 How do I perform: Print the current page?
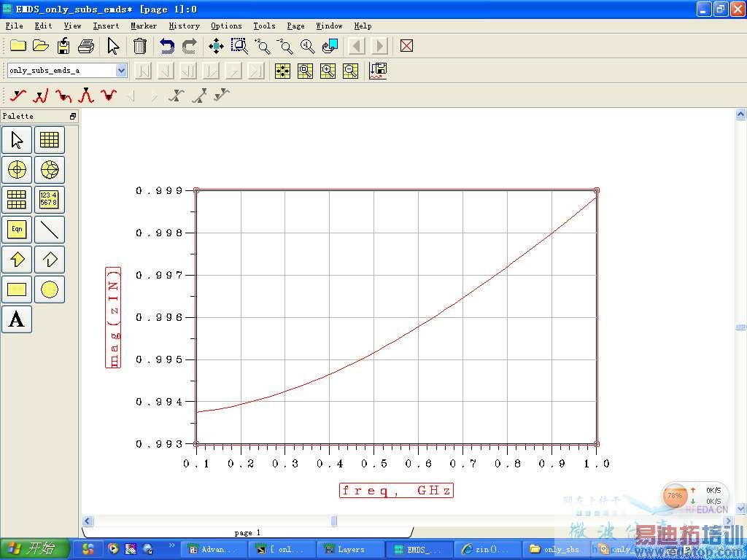[x=86, y=46]
